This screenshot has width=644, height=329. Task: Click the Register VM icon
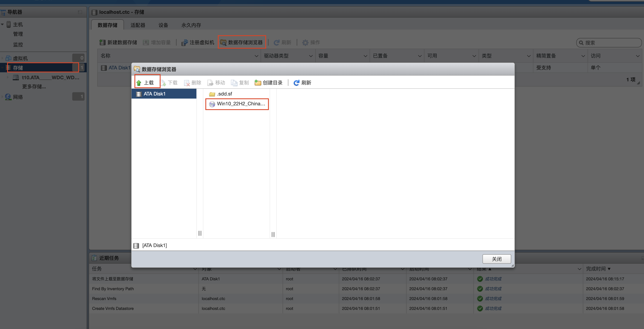coord(184,43)
